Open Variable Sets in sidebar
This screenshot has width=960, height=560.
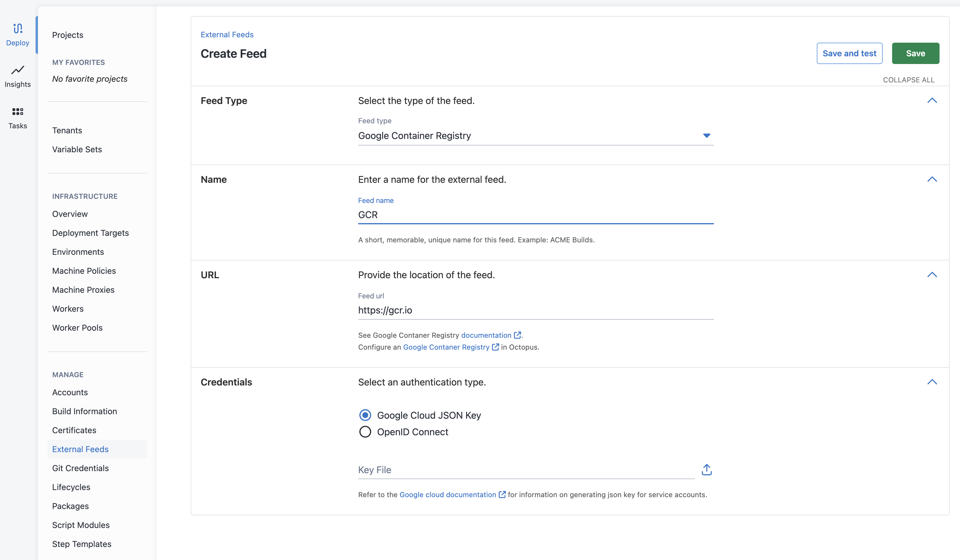77,149
